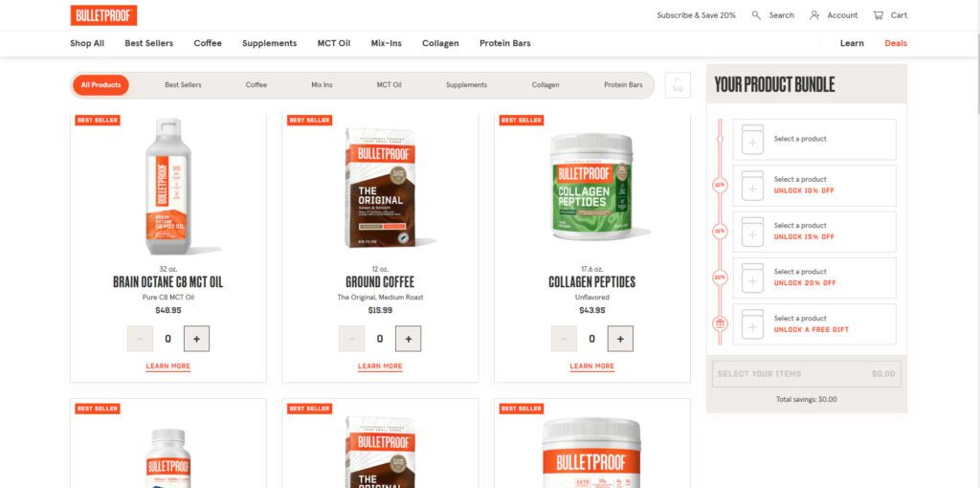The image size is (980, 488).
Task: Select the Best Sellers filter pill
Action: 183,85
